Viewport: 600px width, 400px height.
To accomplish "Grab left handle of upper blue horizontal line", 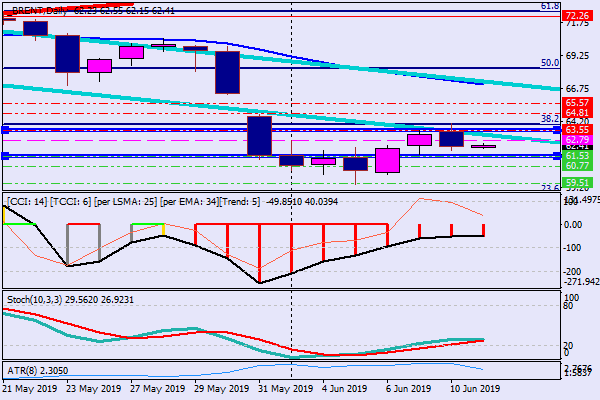I will pyautogui.click(x=5, y=130).
